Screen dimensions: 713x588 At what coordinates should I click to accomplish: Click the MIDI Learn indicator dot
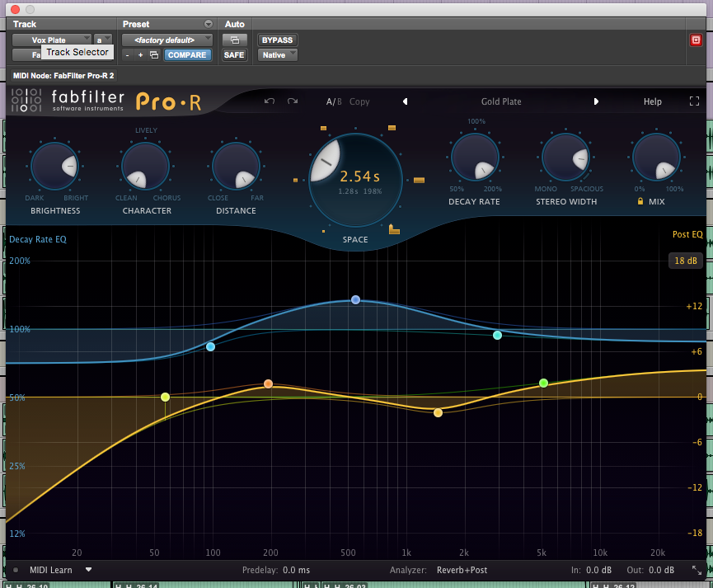click(16, 570)
